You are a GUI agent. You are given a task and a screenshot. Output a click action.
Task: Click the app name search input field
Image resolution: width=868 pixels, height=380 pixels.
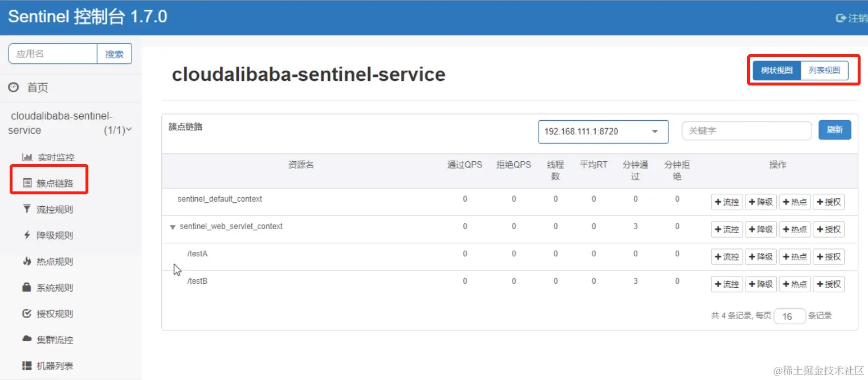pos(53,54)
